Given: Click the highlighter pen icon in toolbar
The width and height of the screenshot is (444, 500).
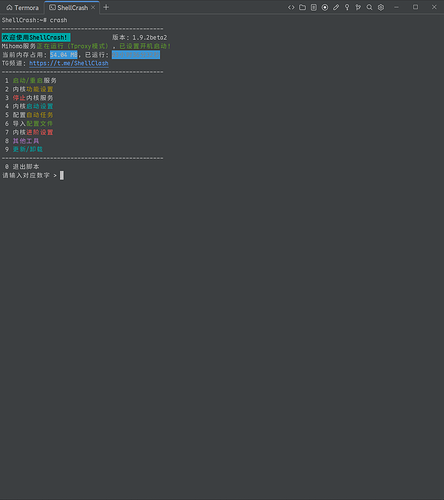Looking at the screenshot, I should (x=336, y=7).
